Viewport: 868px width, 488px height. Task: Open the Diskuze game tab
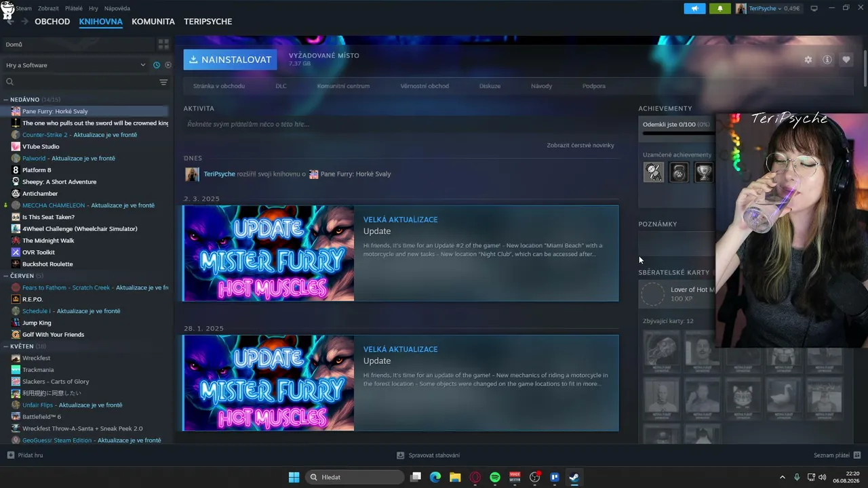tap(490, 86)
